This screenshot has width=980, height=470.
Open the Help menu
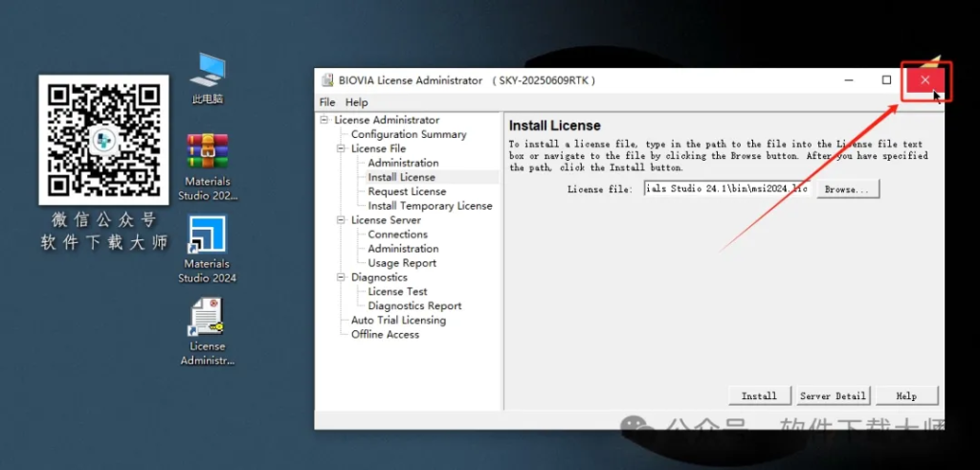coord(356,102)
